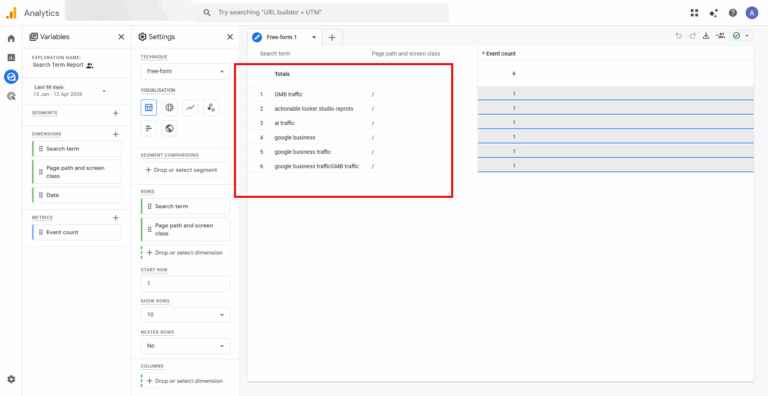Image resolution: width=768 pixels, height=396 pixels.
Task: Click the exploration name Search Term Report
Action: [x=59, y=65]
